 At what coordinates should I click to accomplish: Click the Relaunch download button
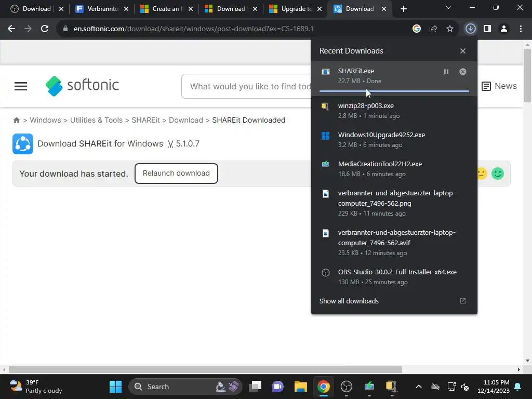tap(176, 174)
